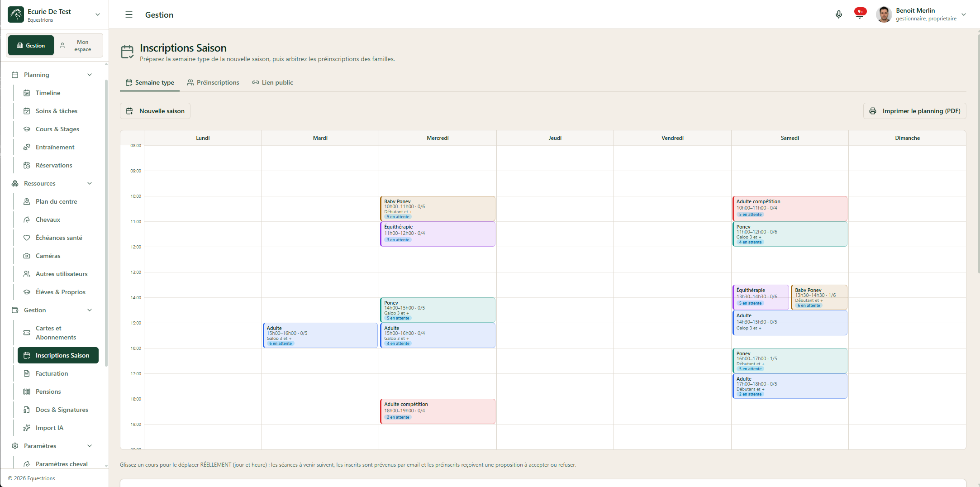
Task: Click Cartes et Abonnements ticket icon
Action: [27, 333]
